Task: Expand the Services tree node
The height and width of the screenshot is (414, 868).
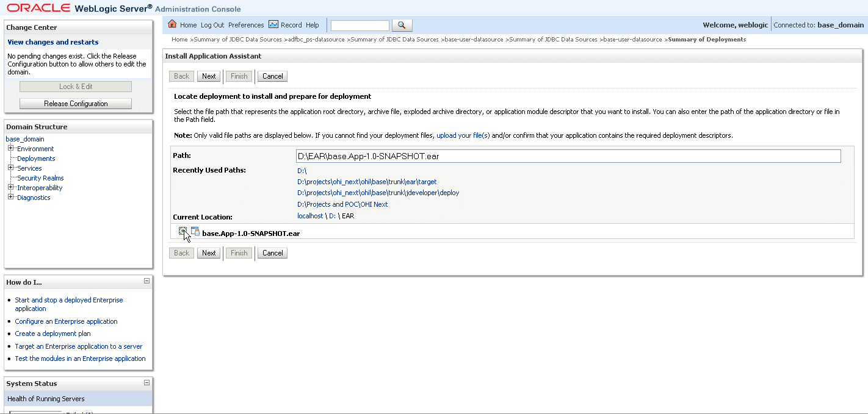Action: (10, 168)
